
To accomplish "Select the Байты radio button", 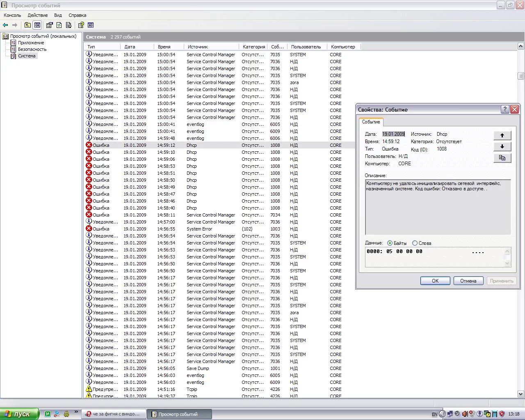I will click(x=390, y=243).
